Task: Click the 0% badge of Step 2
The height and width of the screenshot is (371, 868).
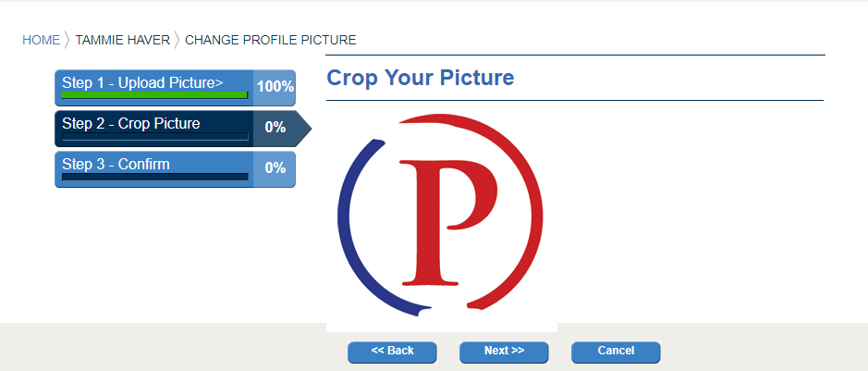Action: coord(275,128)
